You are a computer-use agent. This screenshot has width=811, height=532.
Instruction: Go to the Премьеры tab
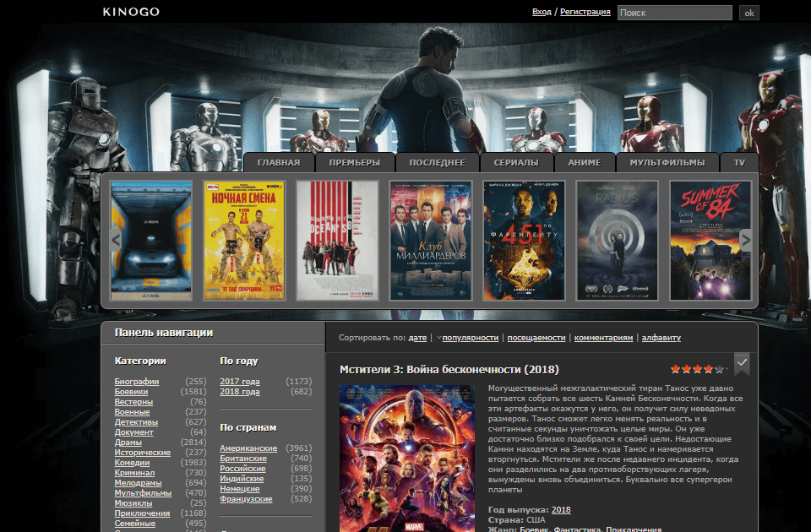[x=354, y=162]
